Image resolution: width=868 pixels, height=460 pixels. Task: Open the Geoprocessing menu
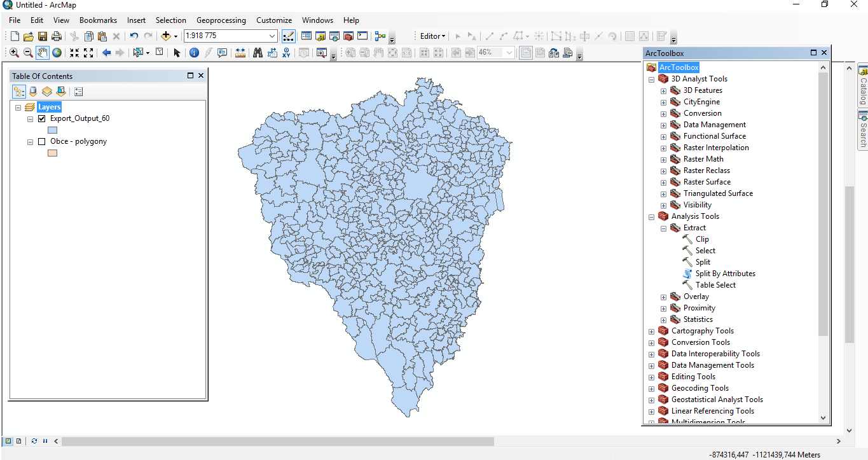221,20
